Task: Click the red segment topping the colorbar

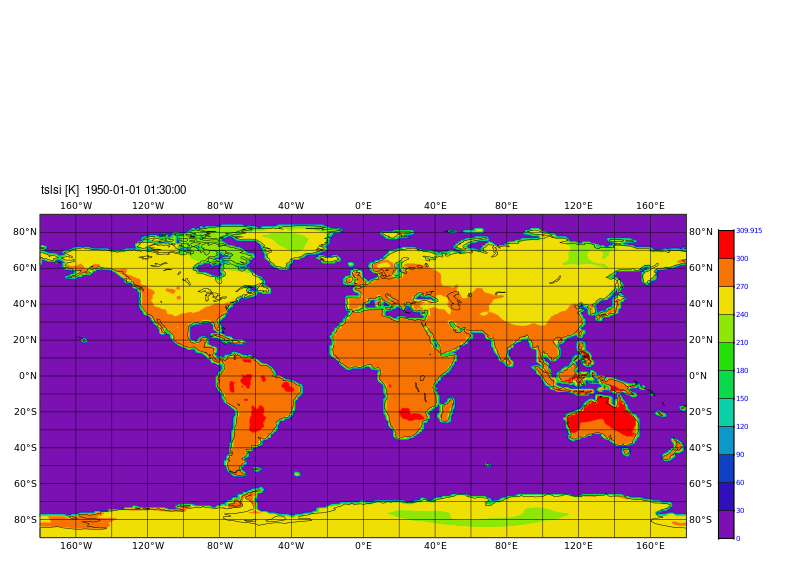Action: [725, 244]
